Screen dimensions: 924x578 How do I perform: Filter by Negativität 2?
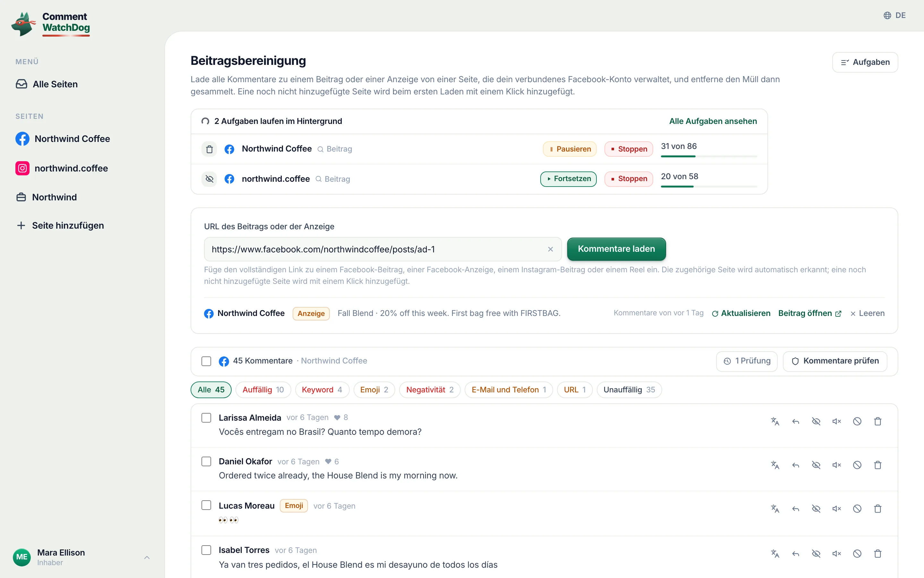tap(430, 390)
